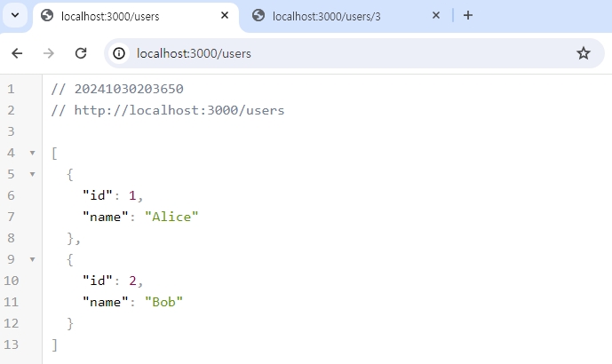Click the "name" key on line 11
Screen dimensions: 612x364
pos(106,302)
